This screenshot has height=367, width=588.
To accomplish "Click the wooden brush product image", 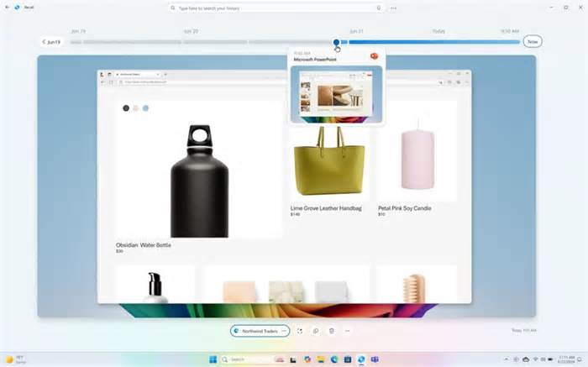I will pos(414,288).
